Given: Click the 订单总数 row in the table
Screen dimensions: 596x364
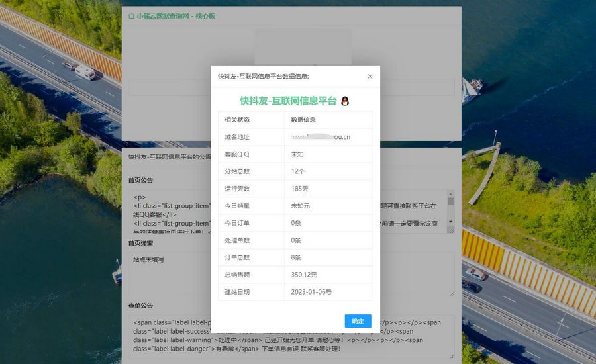Looking at the screenshot, I should click(295, 257).
